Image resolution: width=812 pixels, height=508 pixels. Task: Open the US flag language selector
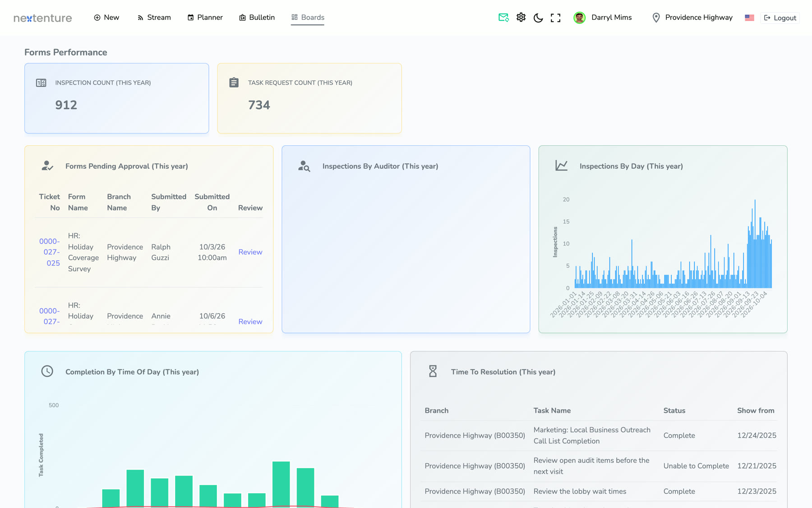[749, 18]
